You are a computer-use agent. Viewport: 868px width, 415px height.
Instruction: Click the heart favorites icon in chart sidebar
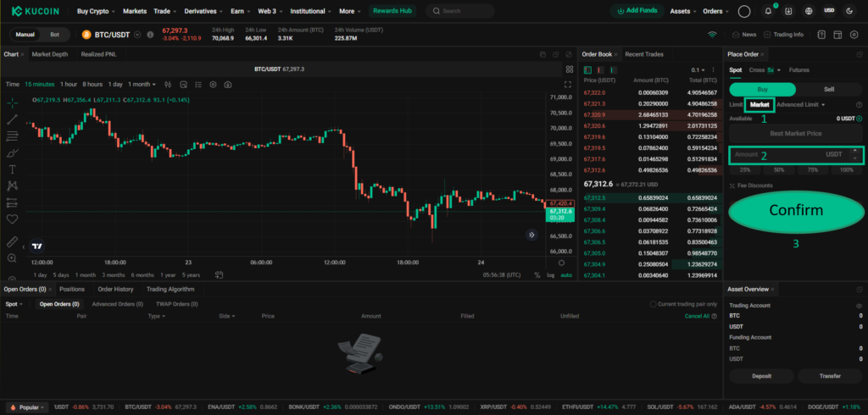coord(12,219)
